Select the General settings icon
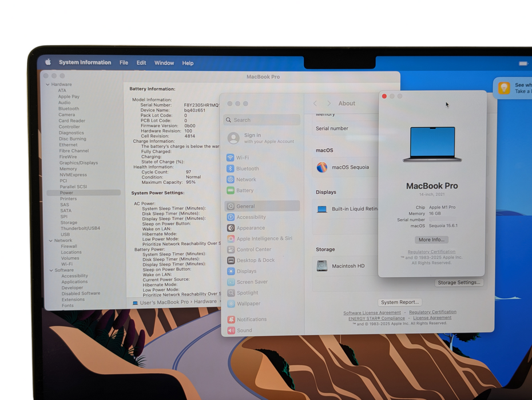The height and width of the screenshot is (400, 532). (231, 206)
